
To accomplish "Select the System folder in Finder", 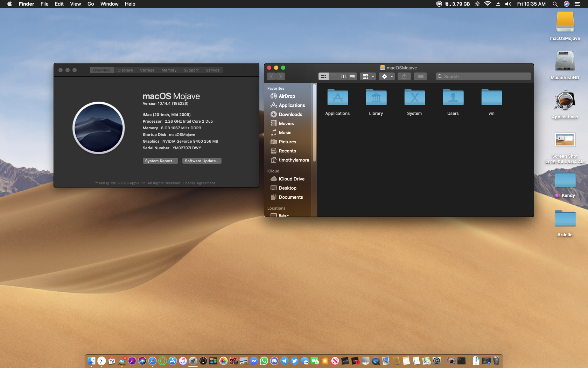I will coord(414,102).
